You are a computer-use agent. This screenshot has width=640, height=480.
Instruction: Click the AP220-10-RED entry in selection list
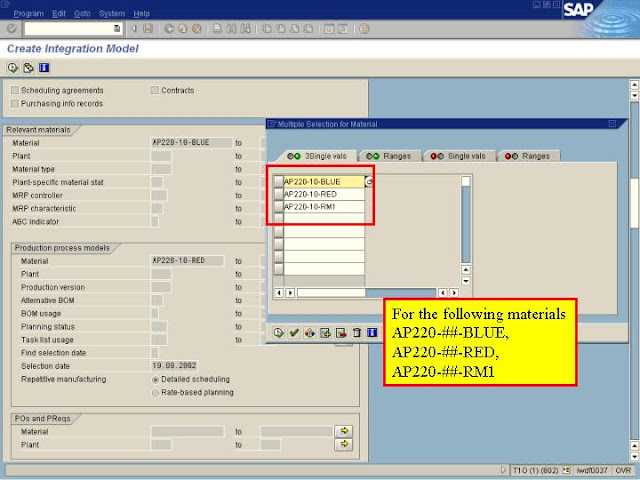pos(324,194)
